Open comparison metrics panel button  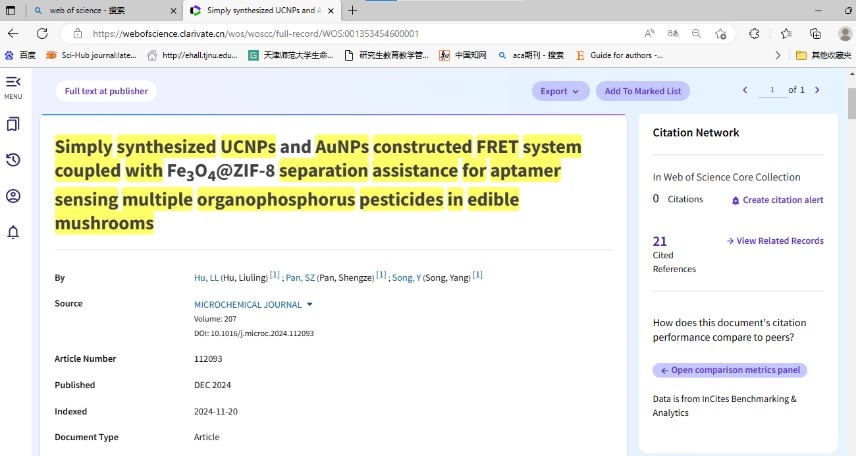pyautogui.click(x=730, y=370)
